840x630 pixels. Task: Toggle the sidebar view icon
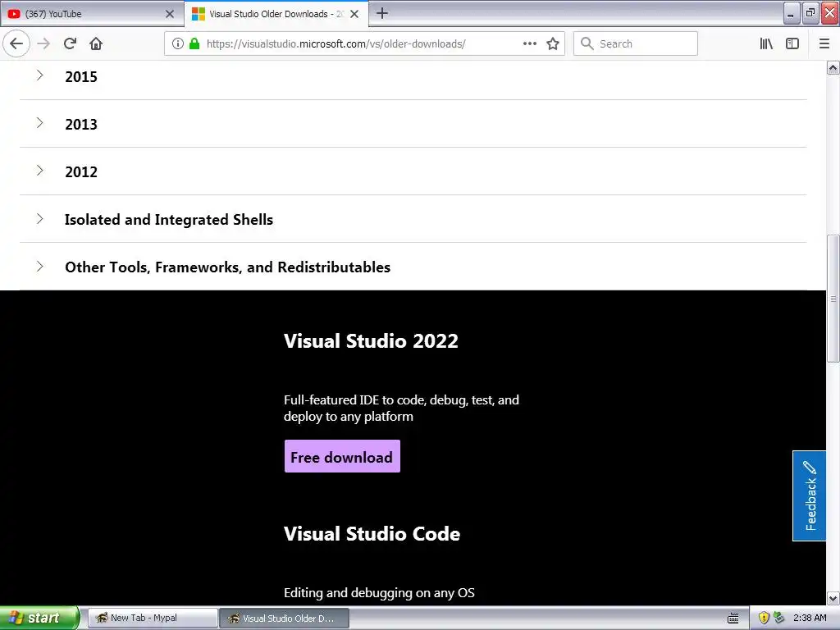coord(792,43)
